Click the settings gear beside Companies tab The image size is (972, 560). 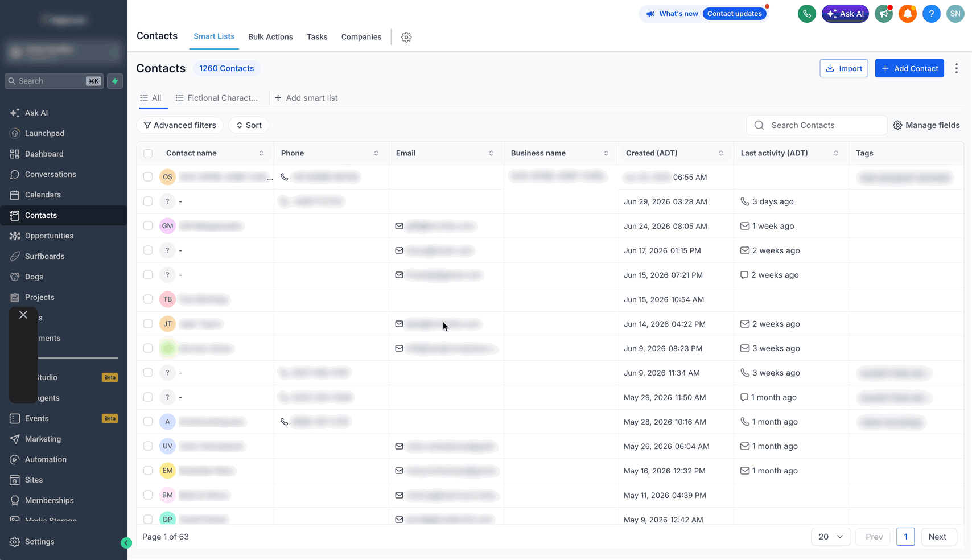[x=406, y=37]
